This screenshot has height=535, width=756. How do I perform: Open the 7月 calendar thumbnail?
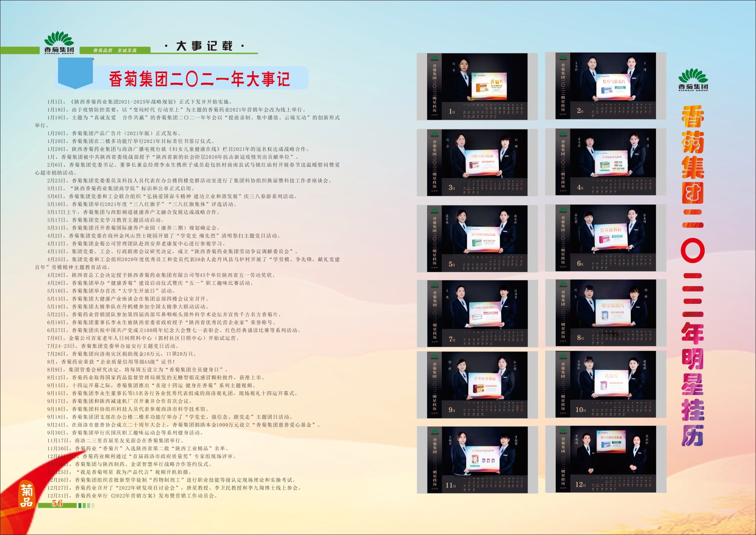477,314
